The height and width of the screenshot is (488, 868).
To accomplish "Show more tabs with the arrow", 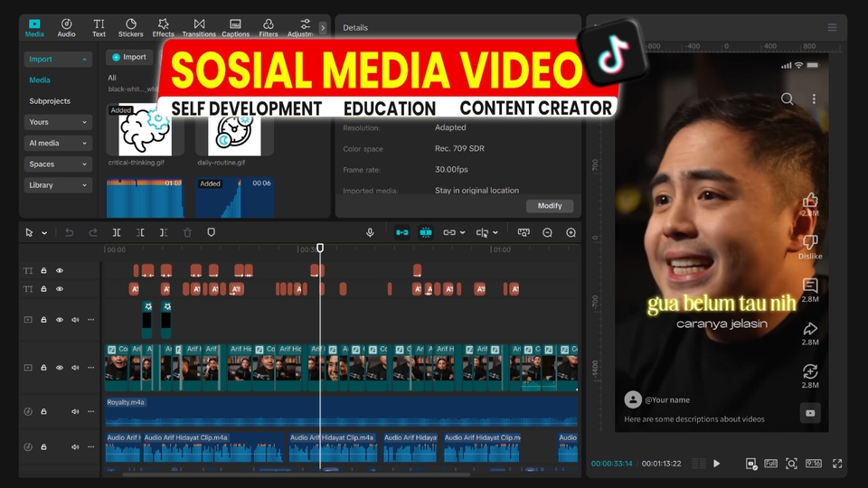I will [x=323, y=27].
